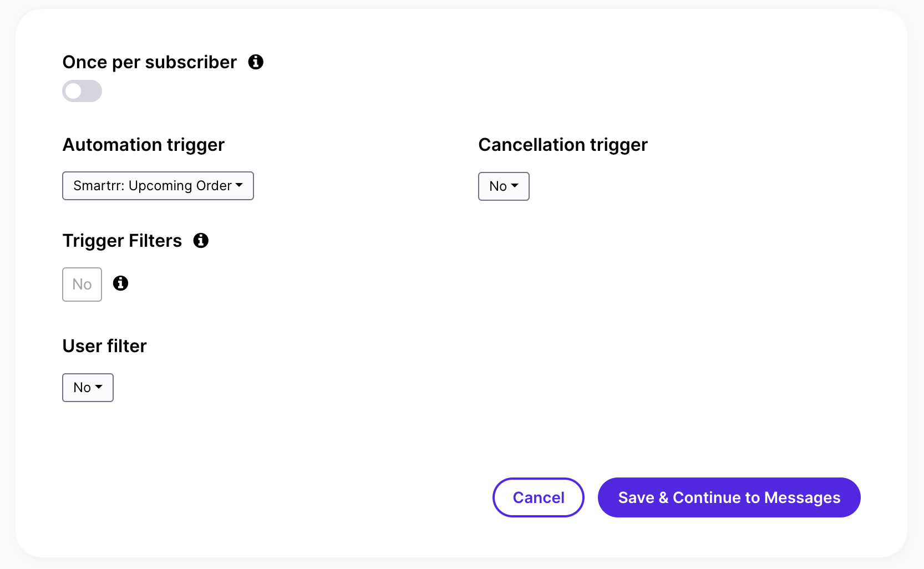Open the User filter No dropdown
Screen dimensions: 924x569
88,388
